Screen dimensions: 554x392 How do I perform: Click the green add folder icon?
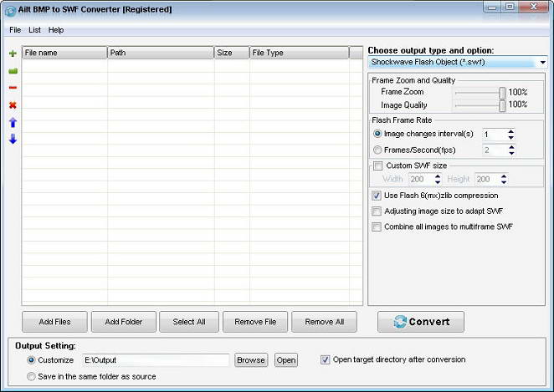tap(13, 71)
